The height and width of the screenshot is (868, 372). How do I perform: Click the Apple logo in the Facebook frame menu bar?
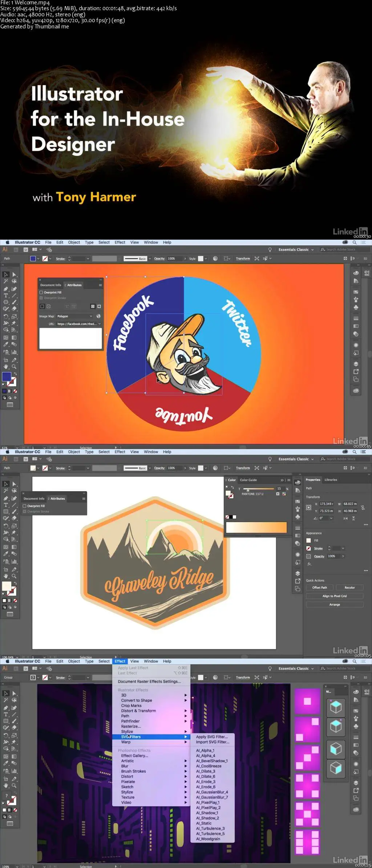click(x=7, y=242)
